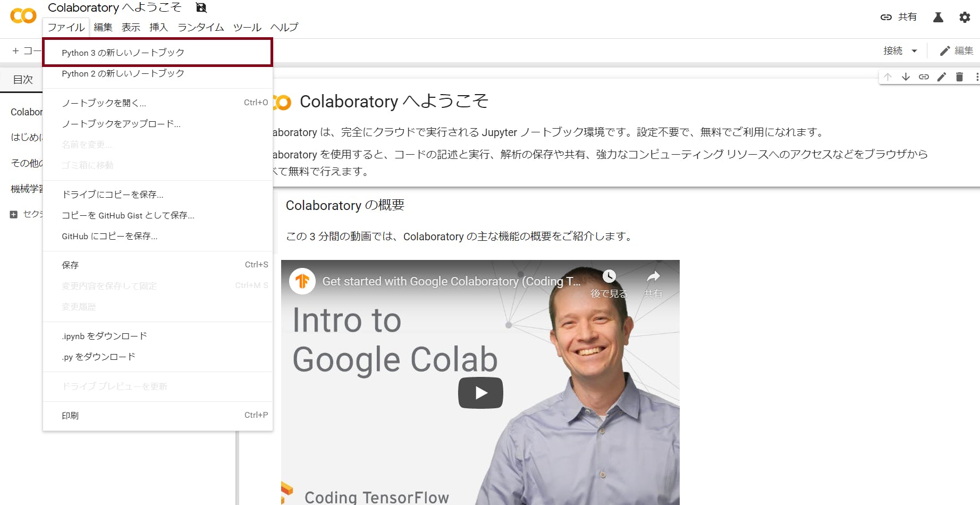Open more cell actions via the three-dot icon
Screen dimensions: 980x505
[x=977, y=77]
